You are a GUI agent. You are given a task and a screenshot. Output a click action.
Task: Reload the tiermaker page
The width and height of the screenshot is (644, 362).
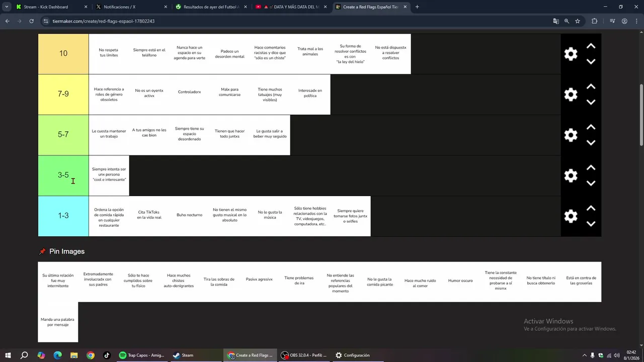point(31,21)
